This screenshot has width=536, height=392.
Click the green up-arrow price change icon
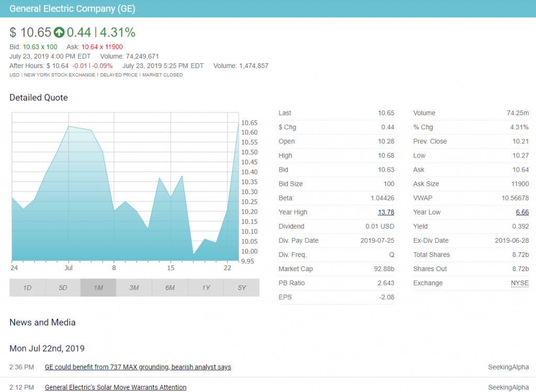[x=59, y=32]
